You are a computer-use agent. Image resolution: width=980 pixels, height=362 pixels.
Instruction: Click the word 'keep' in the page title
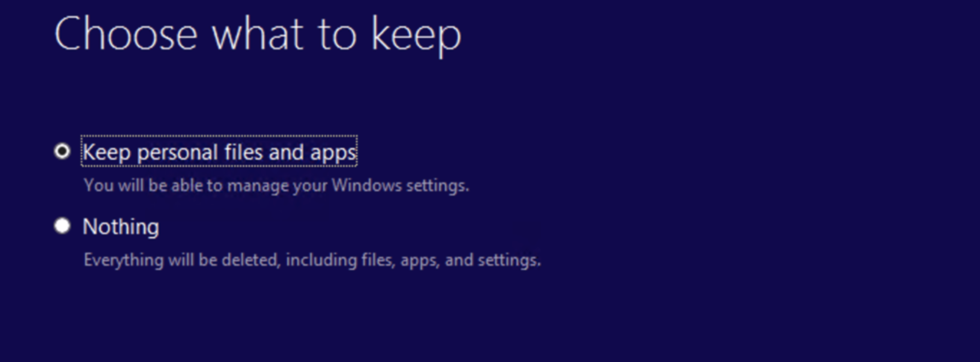point(416,36)
